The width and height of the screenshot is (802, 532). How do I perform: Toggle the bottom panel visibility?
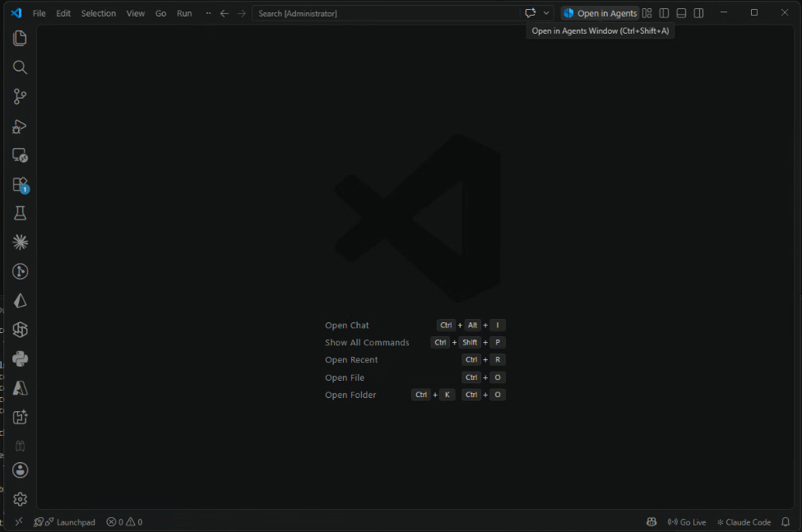681,13
